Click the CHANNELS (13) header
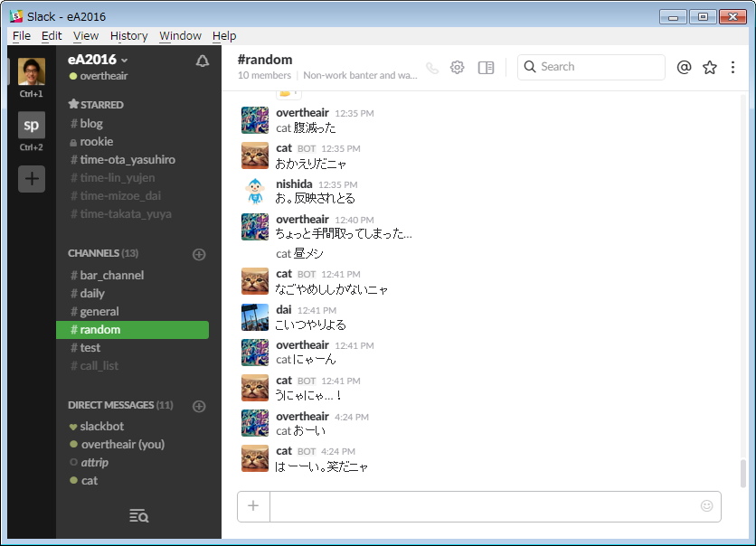The image size is (756, 546). click(103, 253)
